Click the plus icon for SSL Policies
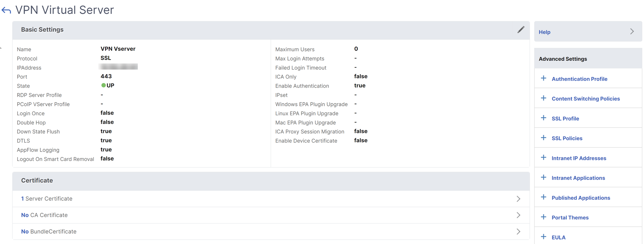 [x=543, y=138]
